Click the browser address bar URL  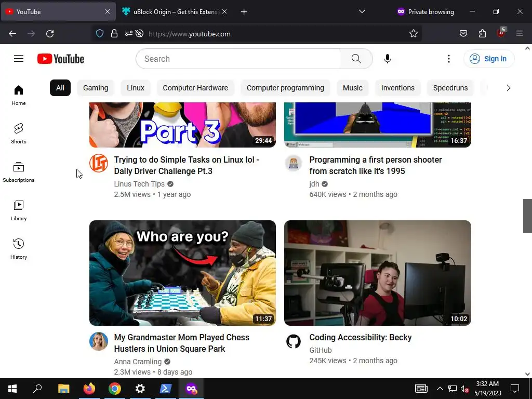click(x=189, y=34)
